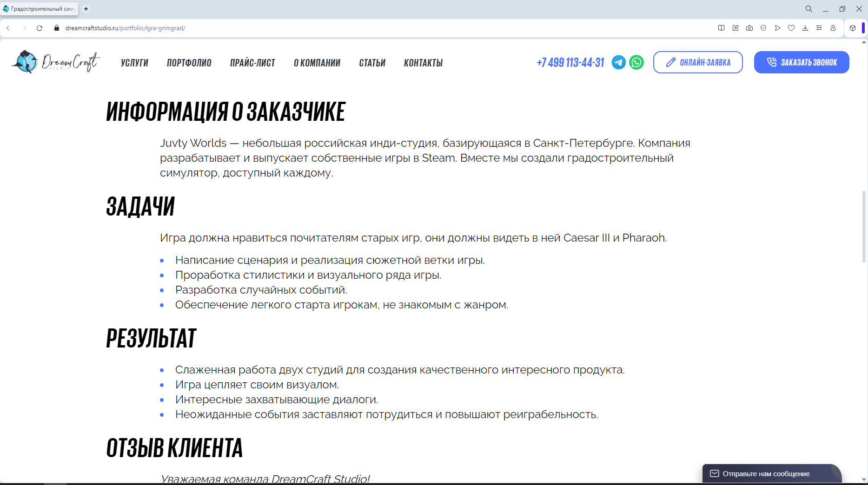Click the bullet Слаженная работа двух студий
This screenshot has width=868, height=485.
click(400, 370)
